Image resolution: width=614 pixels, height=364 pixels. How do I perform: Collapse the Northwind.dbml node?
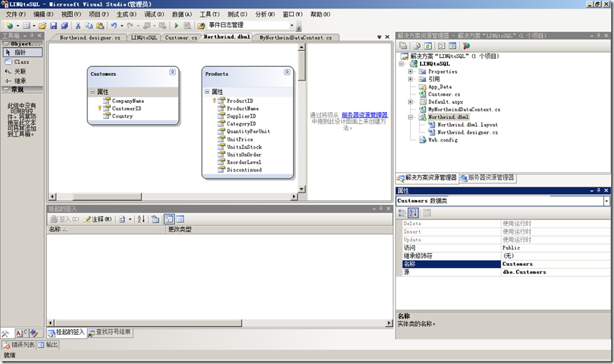tap(410, 117)
